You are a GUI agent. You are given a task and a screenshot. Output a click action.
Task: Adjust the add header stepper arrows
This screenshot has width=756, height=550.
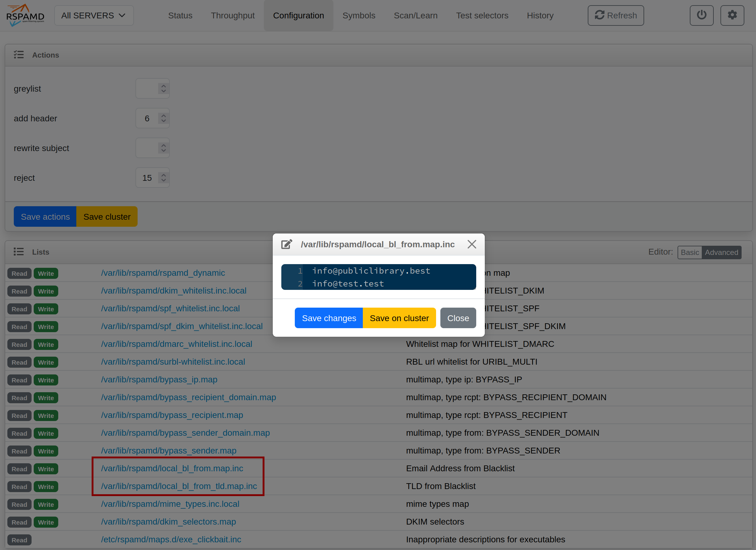(163, 118)
